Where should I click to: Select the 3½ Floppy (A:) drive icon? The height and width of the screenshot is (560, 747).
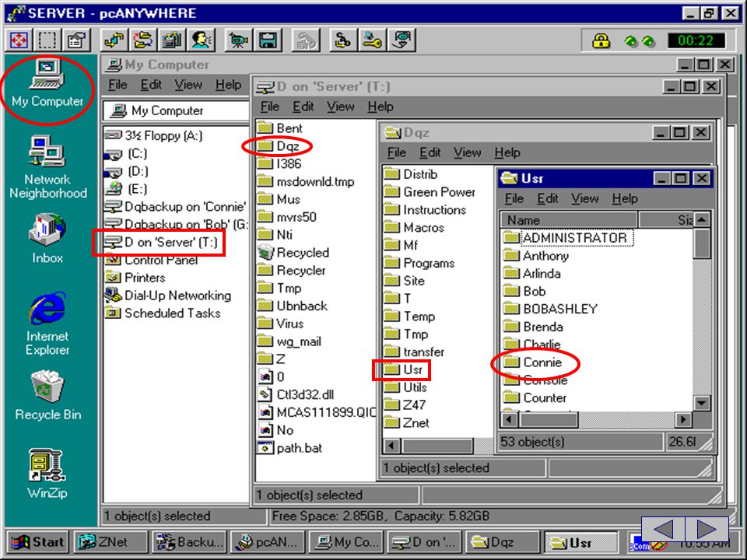[154, 135]
